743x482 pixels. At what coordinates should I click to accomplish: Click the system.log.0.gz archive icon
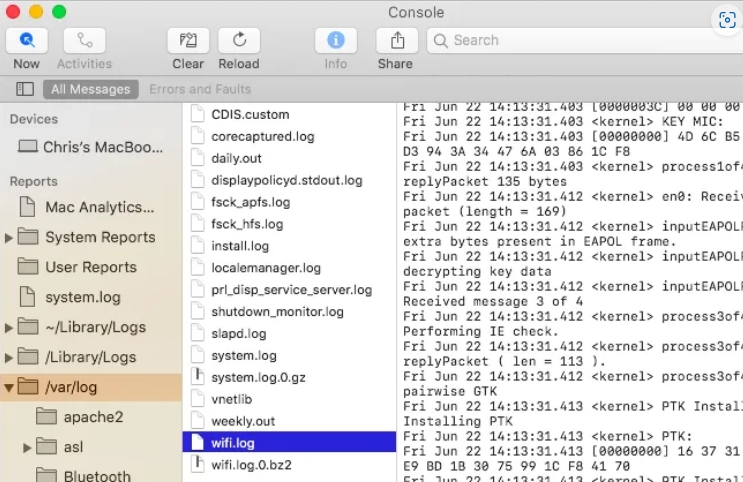197,377
